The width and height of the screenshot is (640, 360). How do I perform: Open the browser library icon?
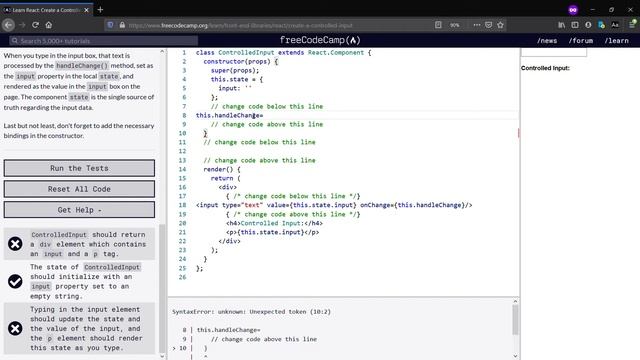[562, 25]
